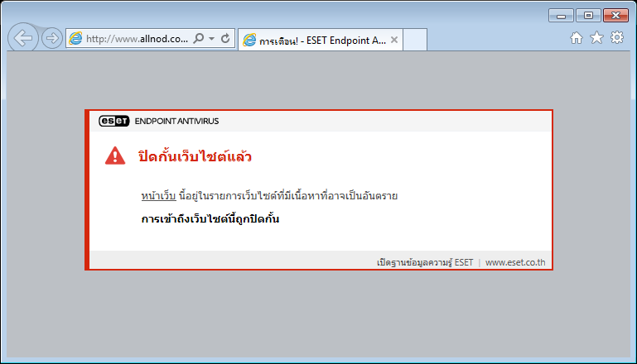Screen dimensions: 637x364
Task: Open the Tools gear menu
Action: (x=617, y=38)
